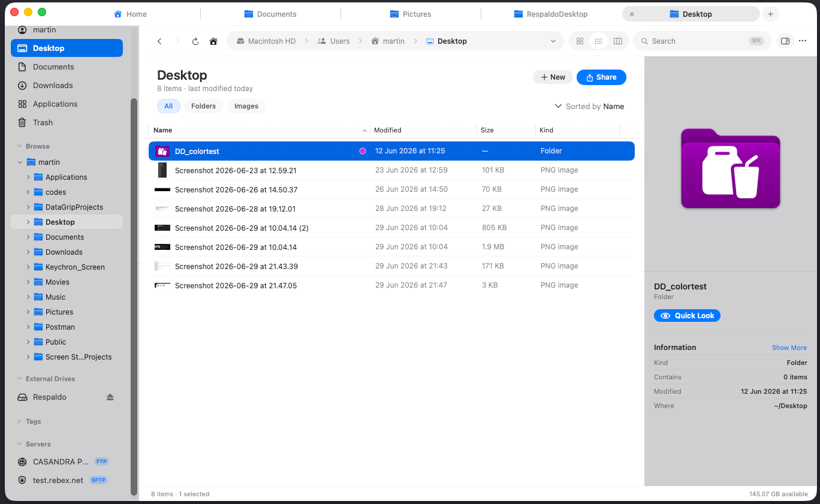The height and width of the screenshot is (504, 820).
Task: Switch to the RespaldoDesktop tab
Action: 551,14
